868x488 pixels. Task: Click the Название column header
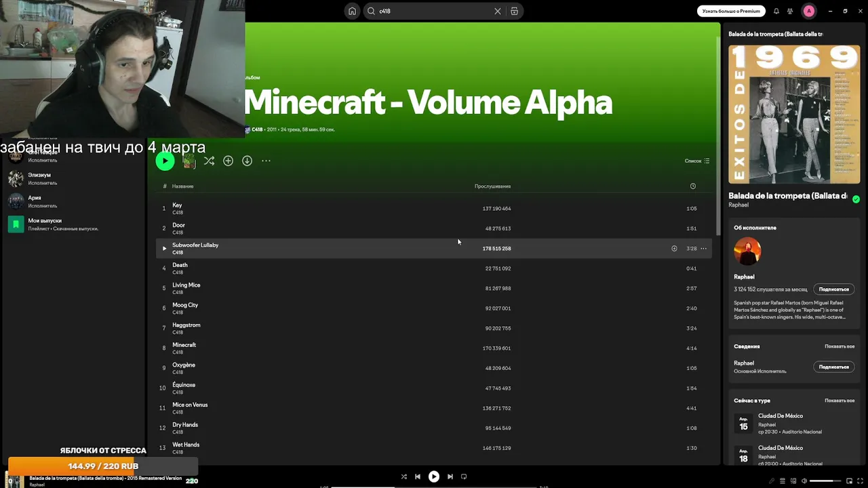(182, 186)
